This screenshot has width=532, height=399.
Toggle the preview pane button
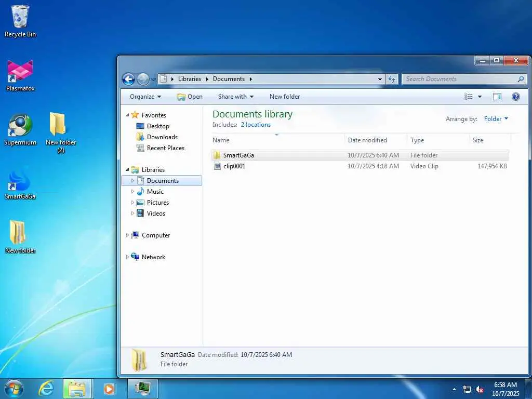coord(497,97)
